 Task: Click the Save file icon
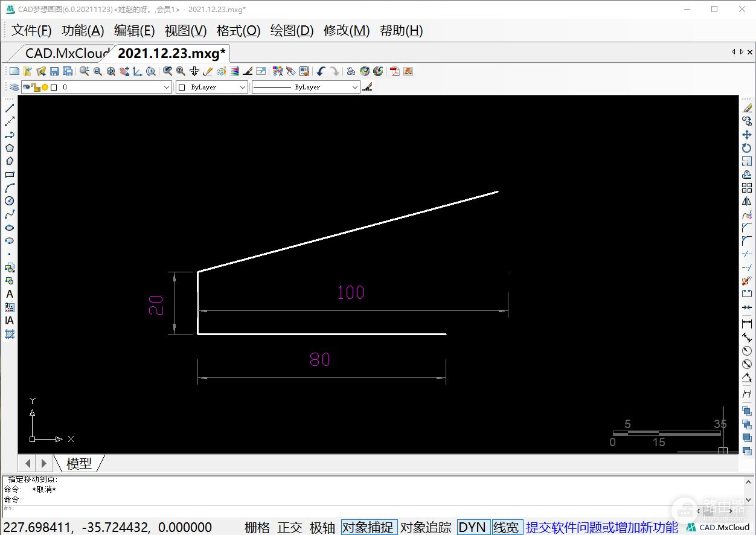point(54,71)
